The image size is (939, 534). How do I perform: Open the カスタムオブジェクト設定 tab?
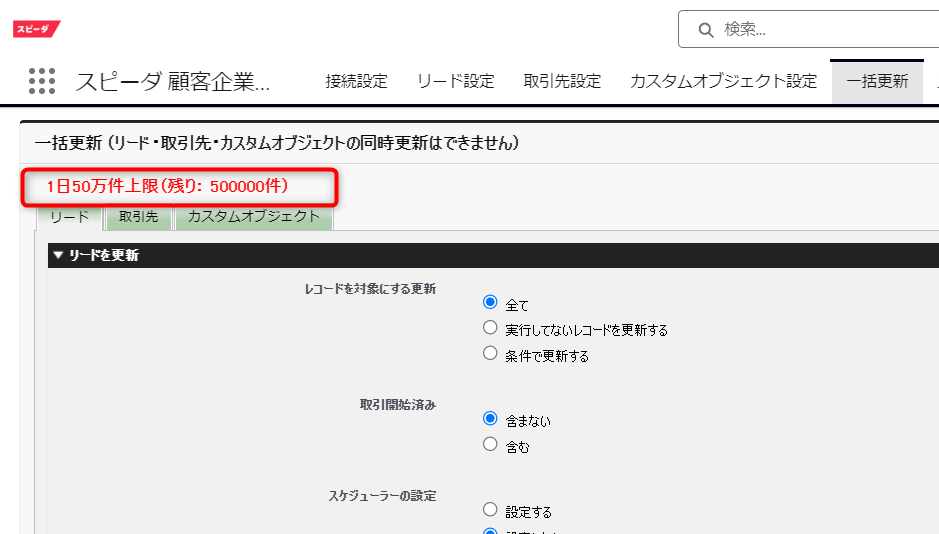723,81
